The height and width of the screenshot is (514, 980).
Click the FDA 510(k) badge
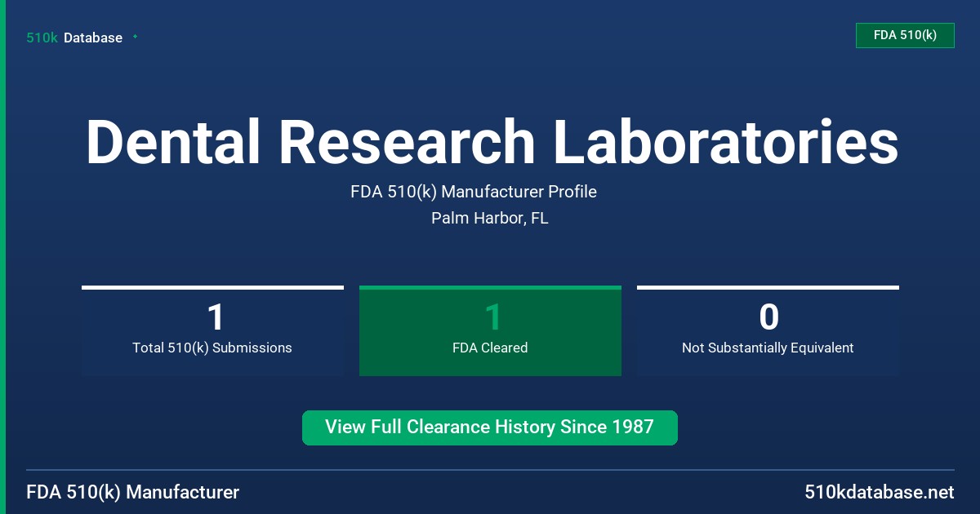pyautogui.click(x=905, y=35)
